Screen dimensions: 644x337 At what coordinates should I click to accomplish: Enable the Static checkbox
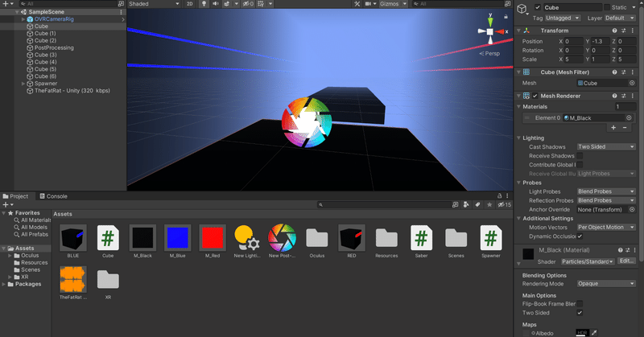(x=607, y=7)
